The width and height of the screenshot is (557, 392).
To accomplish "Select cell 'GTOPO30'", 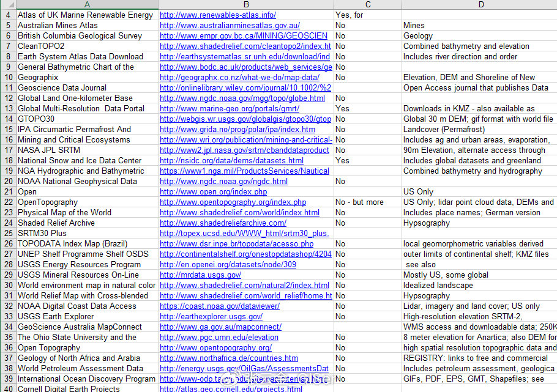I will coord(87,119).
